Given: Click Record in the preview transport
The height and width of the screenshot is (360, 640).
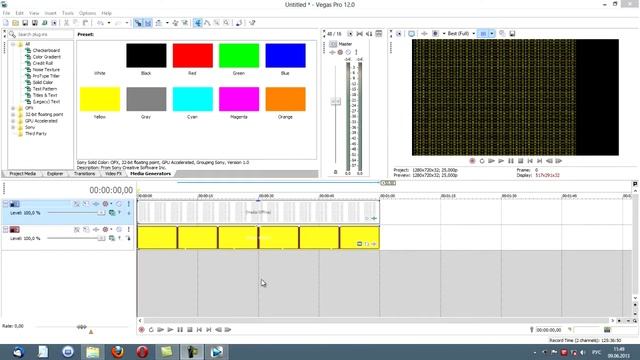Looking at the screenshot, I should click(x=472, y=161).
